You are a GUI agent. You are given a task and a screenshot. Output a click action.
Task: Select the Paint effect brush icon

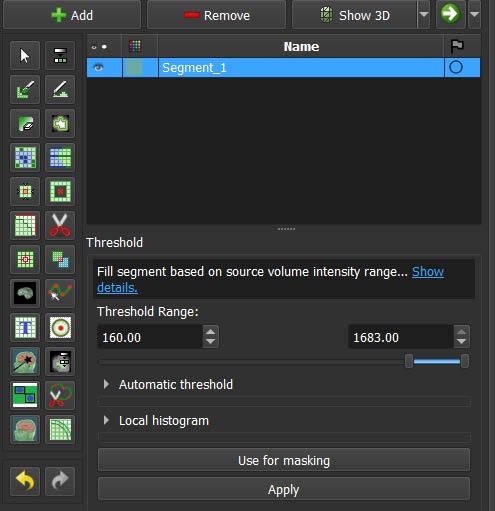point(25,90)
